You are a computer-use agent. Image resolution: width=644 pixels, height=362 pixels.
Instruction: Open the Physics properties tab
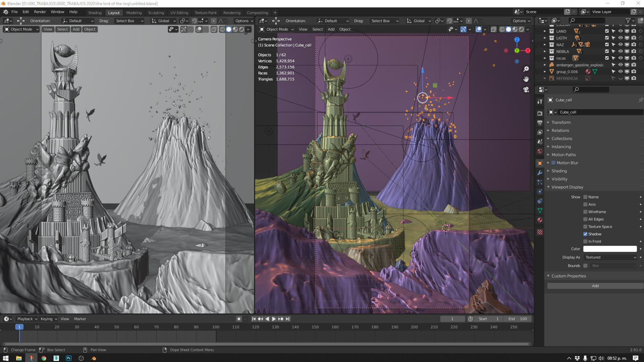(540, 192)
